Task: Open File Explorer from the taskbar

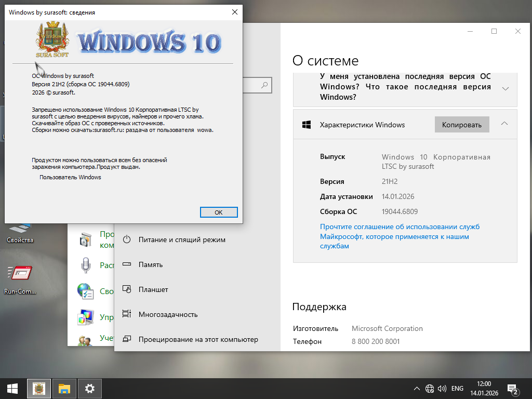Action: pos(64,389)
